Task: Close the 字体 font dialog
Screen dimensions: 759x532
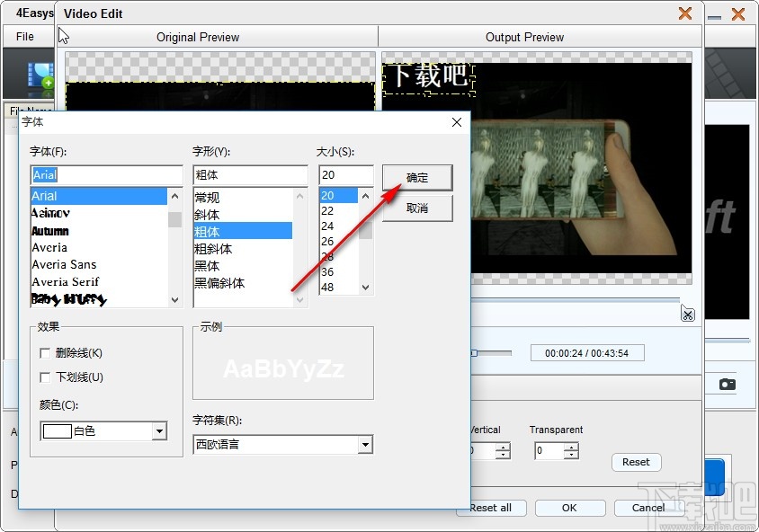Action: (x=457, y=122)
